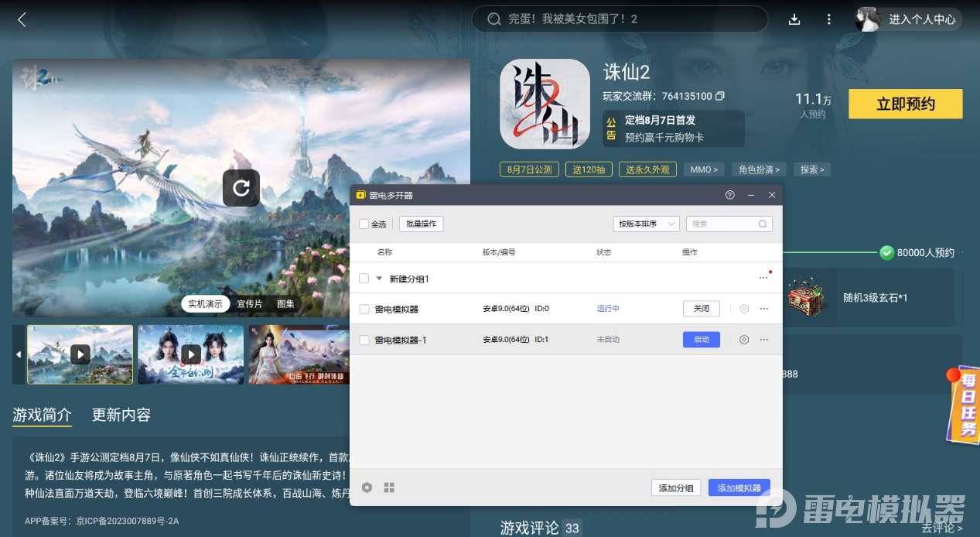Click the help question mark in 雷电多开器 titlebar

point(729,195)
